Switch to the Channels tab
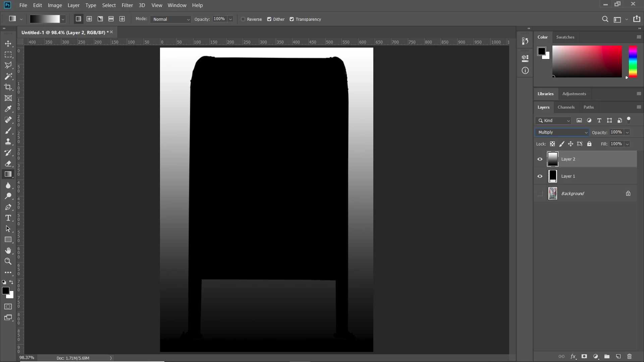This screenshot has width=644, height=362. coord(566,107)
